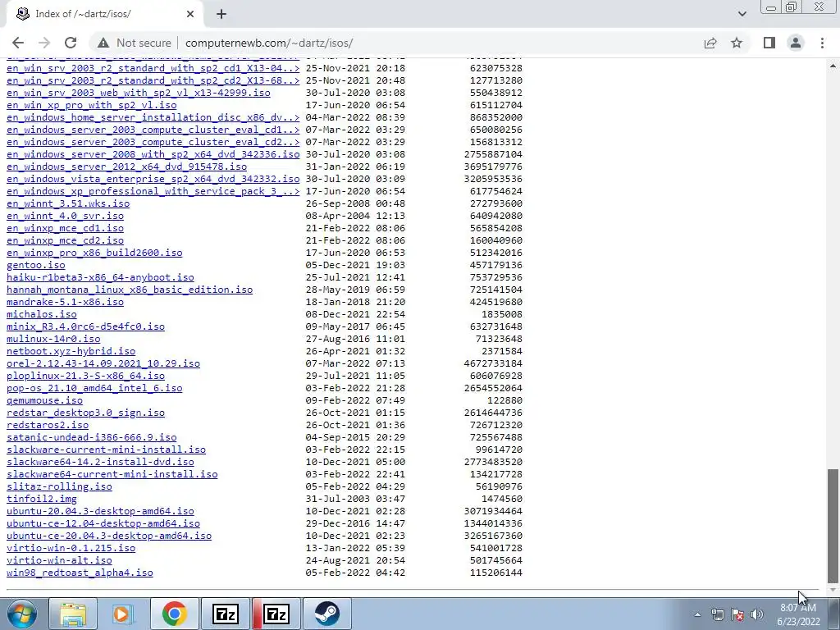Viewport: 840px width, 630px height.
Task: Download redstar_desktop3.0_sign.iso
Action: pos(85,413)
